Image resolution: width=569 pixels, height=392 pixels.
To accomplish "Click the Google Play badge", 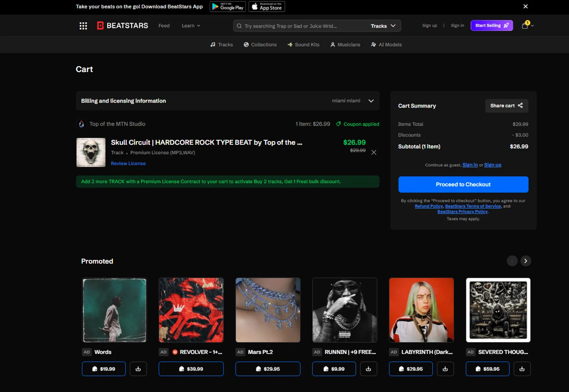I will pyautogui.click(x=228, y=6).
